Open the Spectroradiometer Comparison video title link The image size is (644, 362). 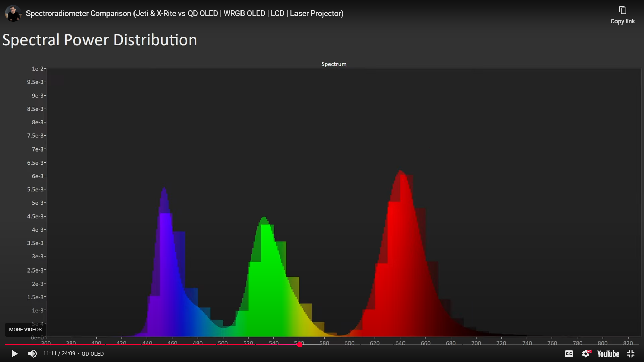tap(184, 13)
